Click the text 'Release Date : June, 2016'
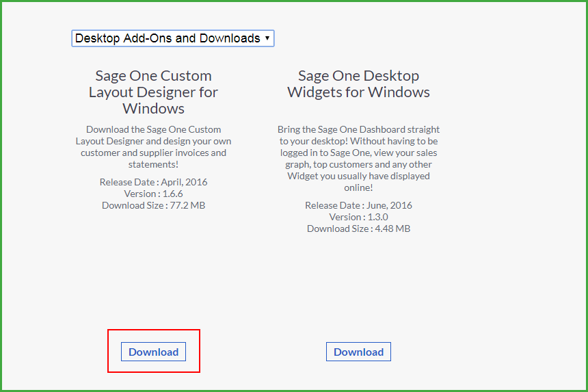This screenshot has width=588, height=392. click(x=358, y=205)
